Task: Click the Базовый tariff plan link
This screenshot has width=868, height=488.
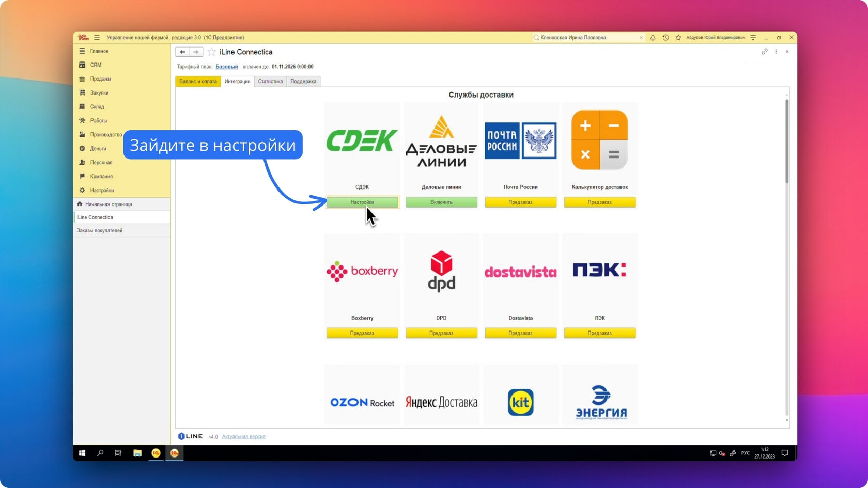Action: [x=227, y=67]
